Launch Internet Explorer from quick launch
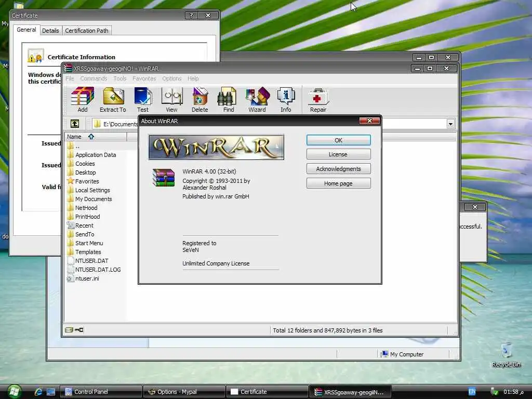The width and height of the screenshot is (532, 399). click(x=38, y=392)
